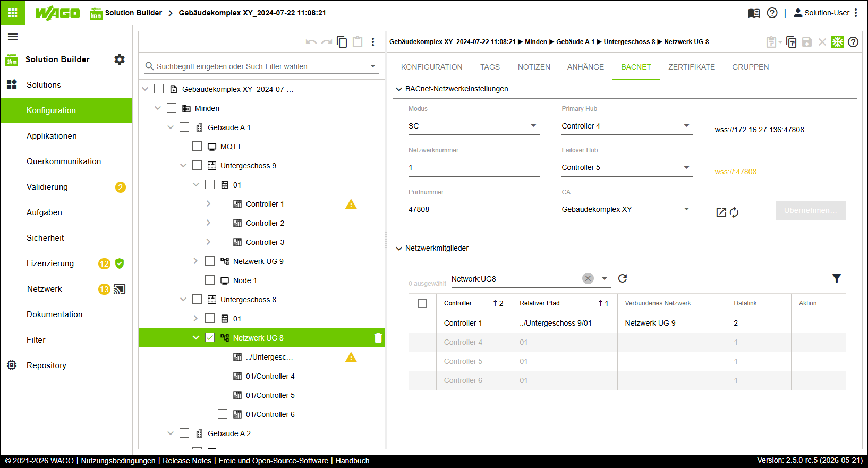Check the MQTT checkbox

click(197, 146)
